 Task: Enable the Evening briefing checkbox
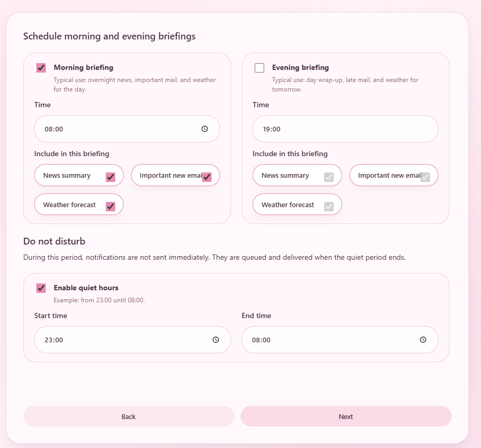tap(259, 67)
